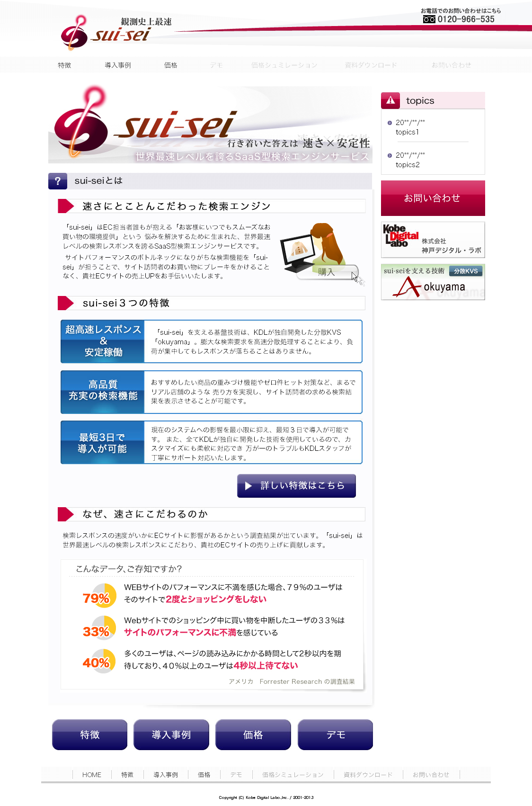Open 特徴 in the footer links
532x806 pixels.
point(127,775)
